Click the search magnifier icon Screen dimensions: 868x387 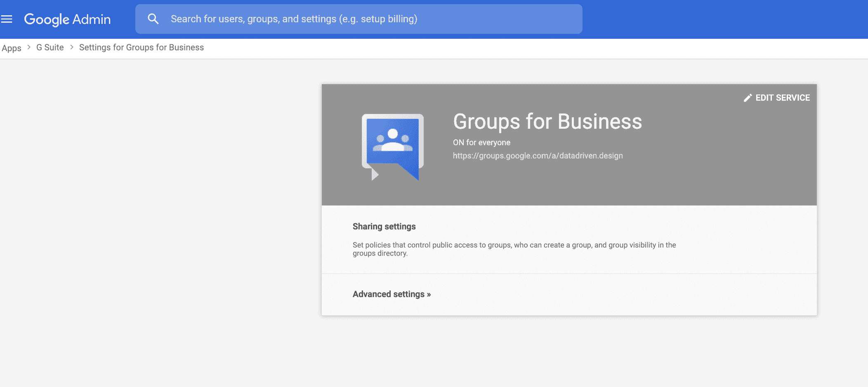[153, 19]
